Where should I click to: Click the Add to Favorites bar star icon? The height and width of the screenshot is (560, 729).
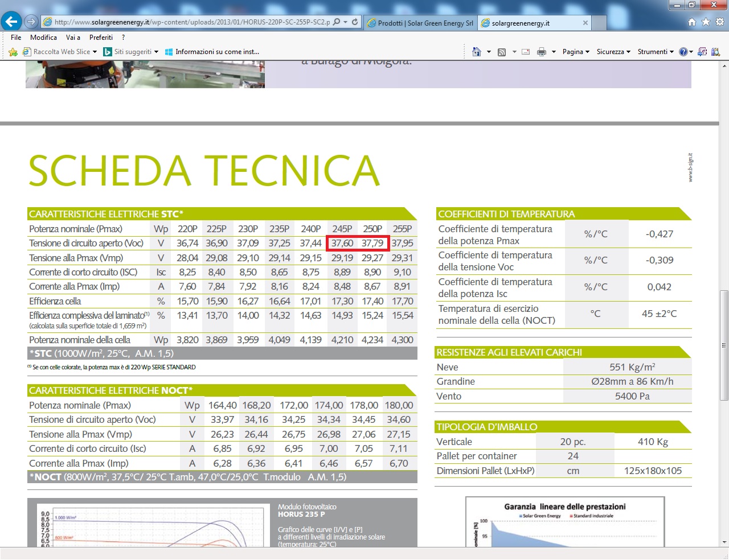pos(13,52)
